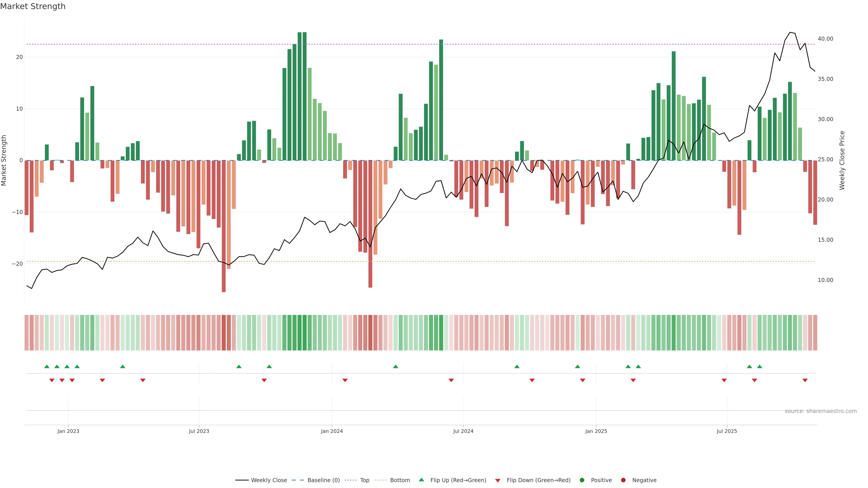Click the green Positive legend circle
Image resolution: width=868 pixels, height=488 pixels.
(x=582, y=480)
